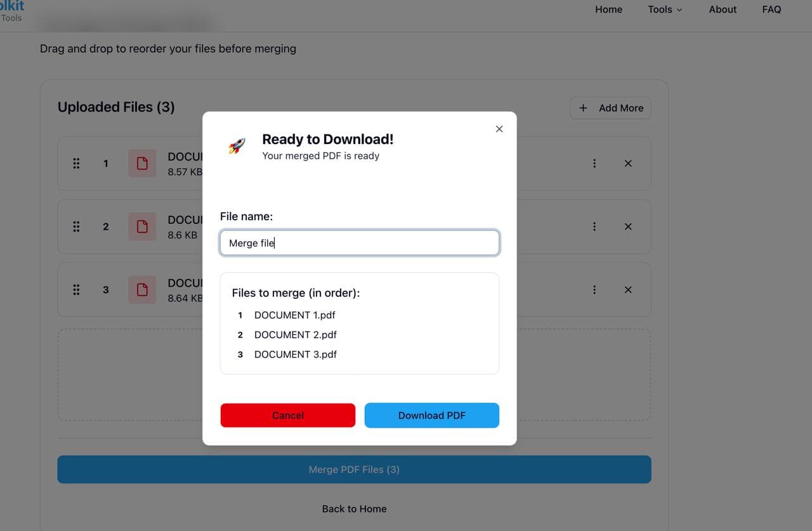812x531 pixels.
Task: Remove file 3 from uploaded list
Action: click(x=628, y=289)
